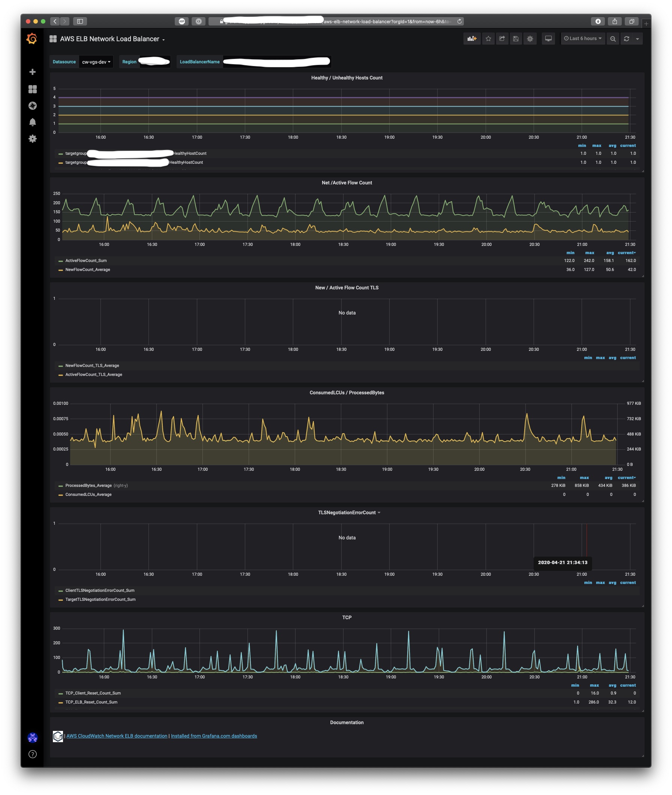Click Safari's forward navigation arrow
This screenshot has height=795, width=672.
(x=65, y=21)
